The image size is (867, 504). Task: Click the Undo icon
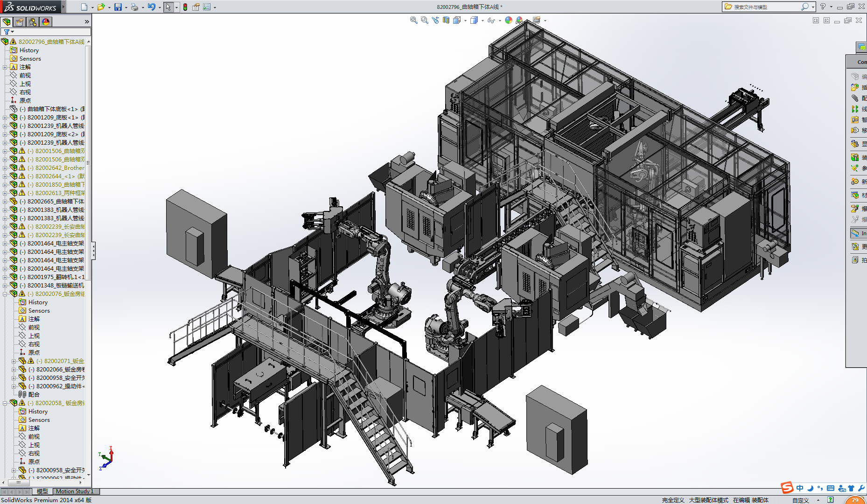tap(151, 7)
